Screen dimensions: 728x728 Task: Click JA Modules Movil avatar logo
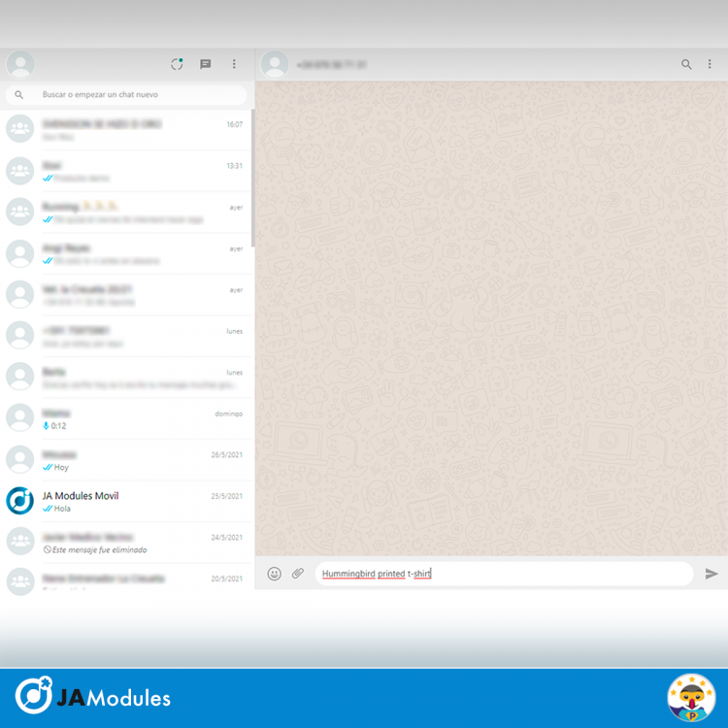pyautogui.click(x=20, y=501)
